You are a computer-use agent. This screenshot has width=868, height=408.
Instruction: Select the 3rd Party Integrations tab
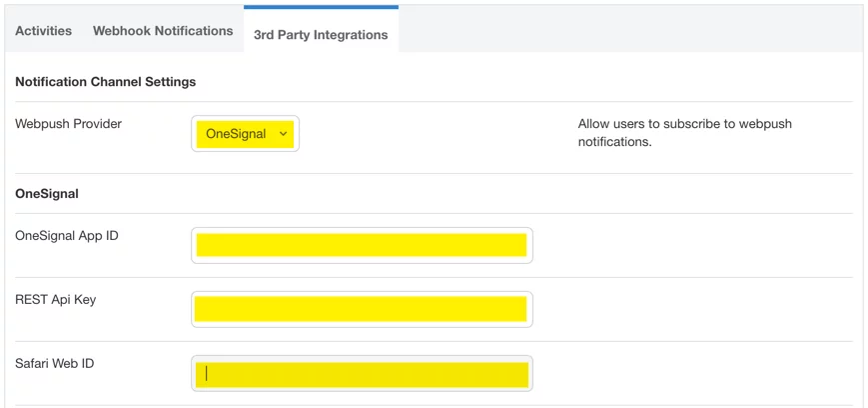point(321,35)
